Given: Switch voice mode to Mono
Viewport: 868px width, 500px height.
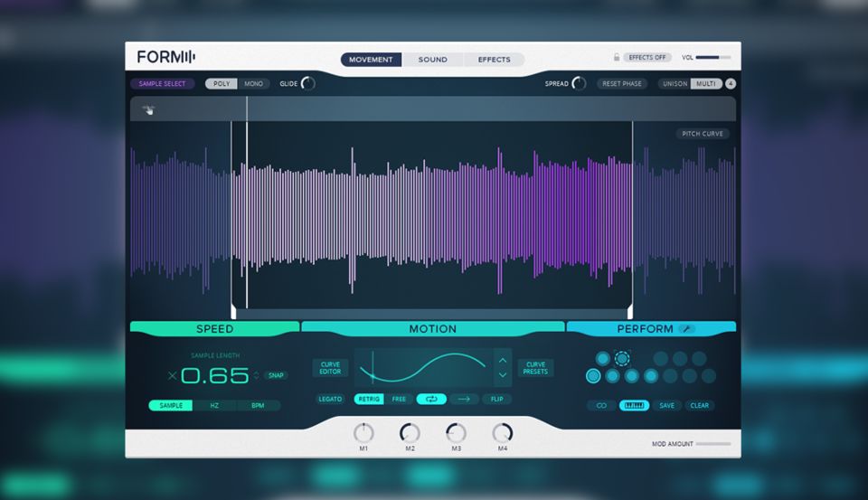Looking at the screenshot, I should click(253, 84).
